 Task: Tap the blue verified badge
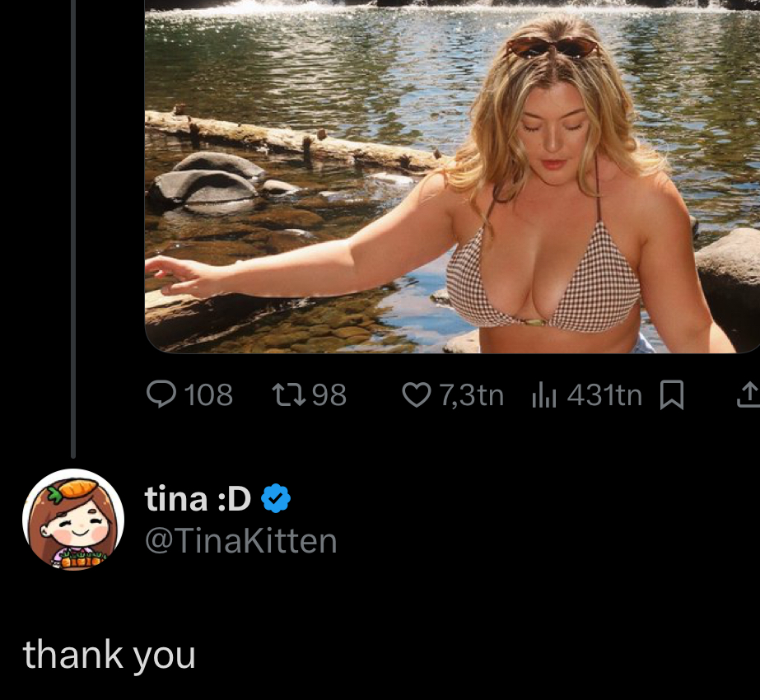click(x=275, y=498)
